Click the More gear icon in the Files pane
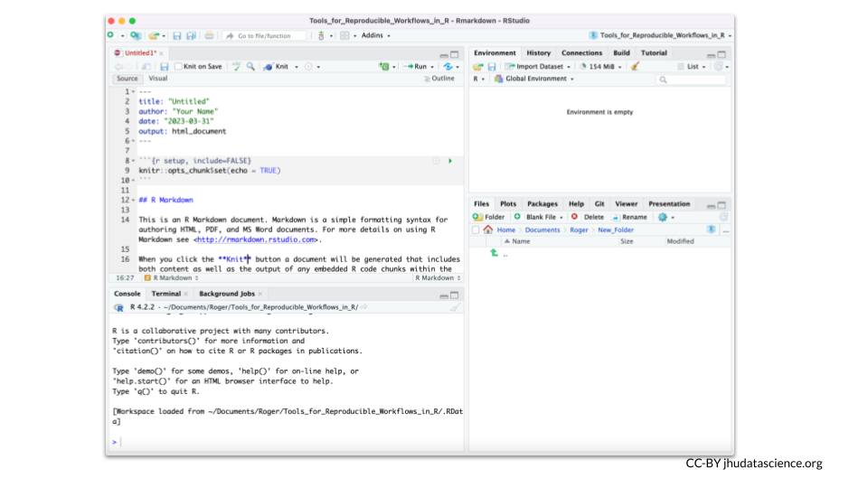This screenshot has height=488, width=868. [663, 217]
